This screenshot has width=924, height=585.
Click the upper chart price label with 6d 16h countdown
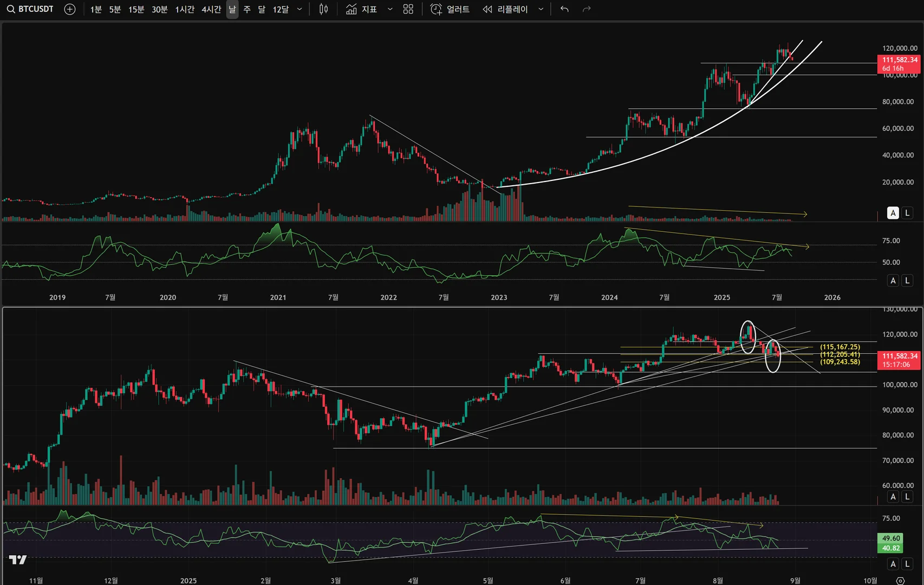(x=899, y=64)
